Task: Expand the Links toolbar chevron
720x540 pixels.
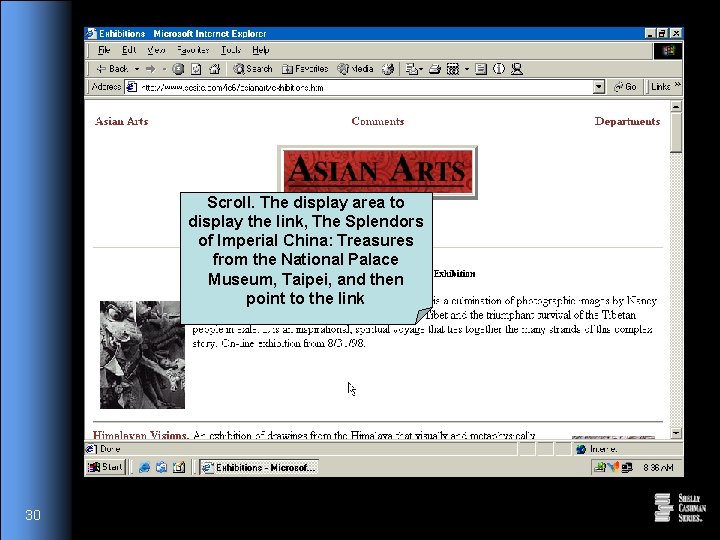Action: (x=677, y=85)
